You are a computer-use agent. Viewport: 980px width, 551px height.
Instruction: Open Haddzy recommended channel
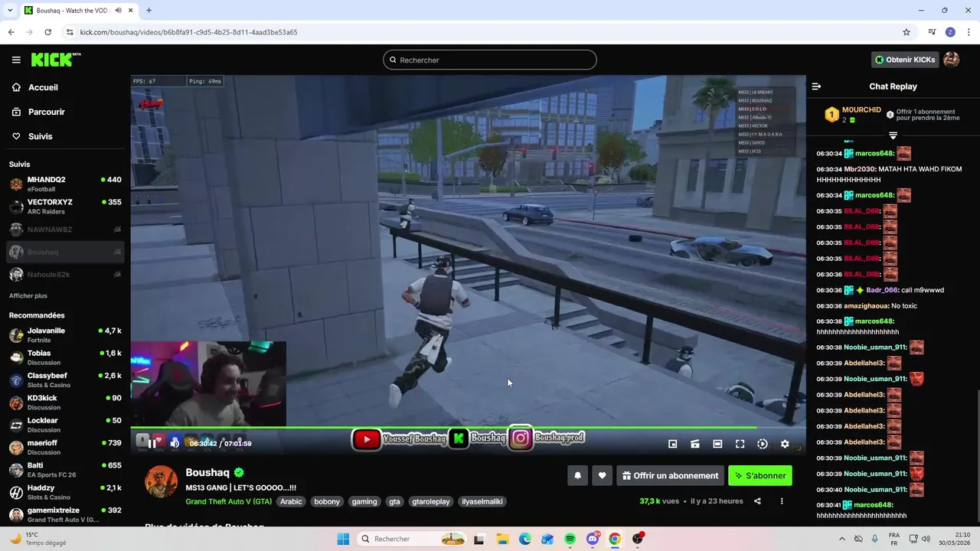65,492
